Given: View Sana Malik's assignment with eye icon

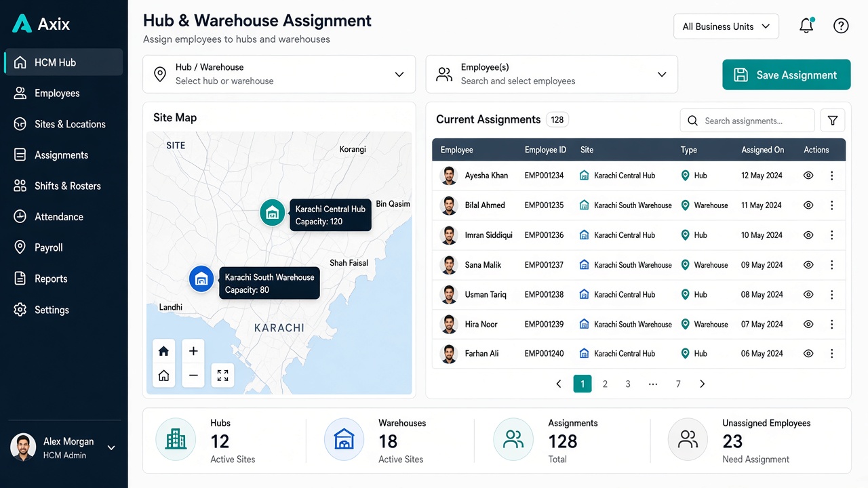Looking at the screenshot, I should (x=808, y=265).
